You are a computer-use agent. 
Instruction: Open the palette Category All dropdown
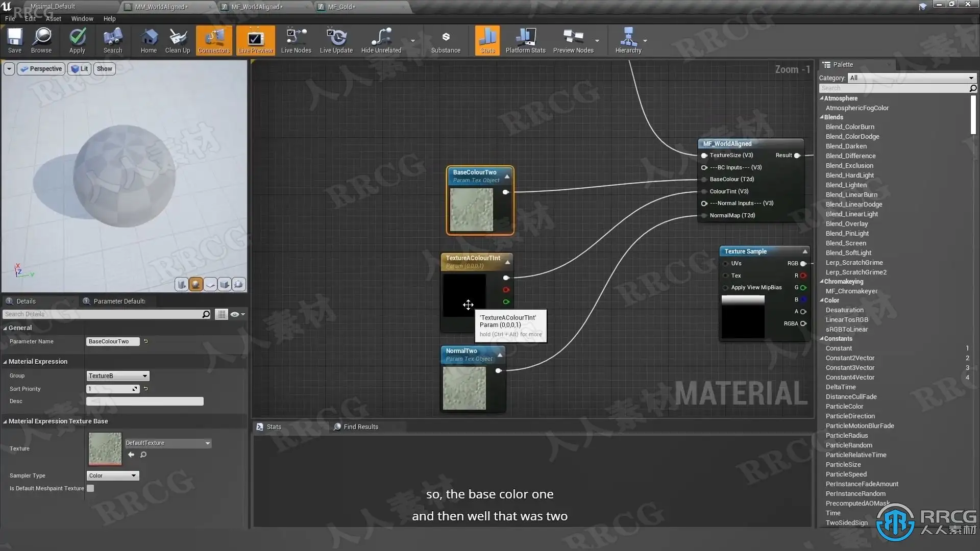pos(912,78)
